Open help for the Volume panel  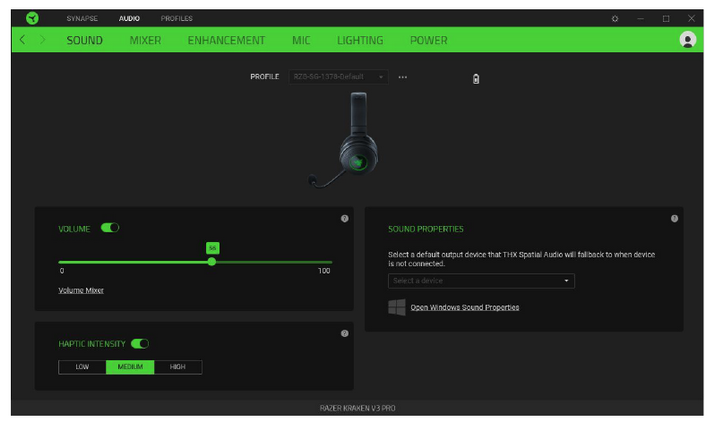(x=345, y=218)
